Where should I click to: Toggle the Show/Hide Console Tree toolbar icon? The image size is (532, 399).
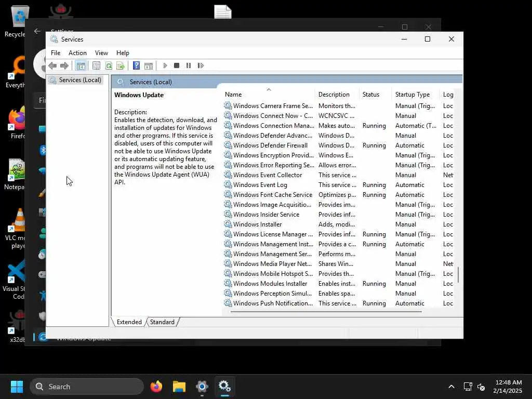pyautogui.click(x=81, y=65)
